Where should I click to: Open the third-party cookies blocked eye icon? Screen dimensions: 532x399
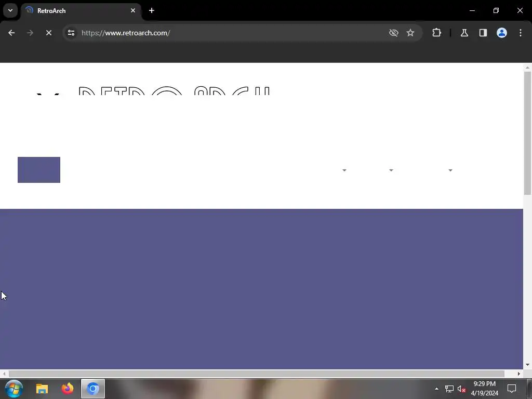(x=394, y=33)
